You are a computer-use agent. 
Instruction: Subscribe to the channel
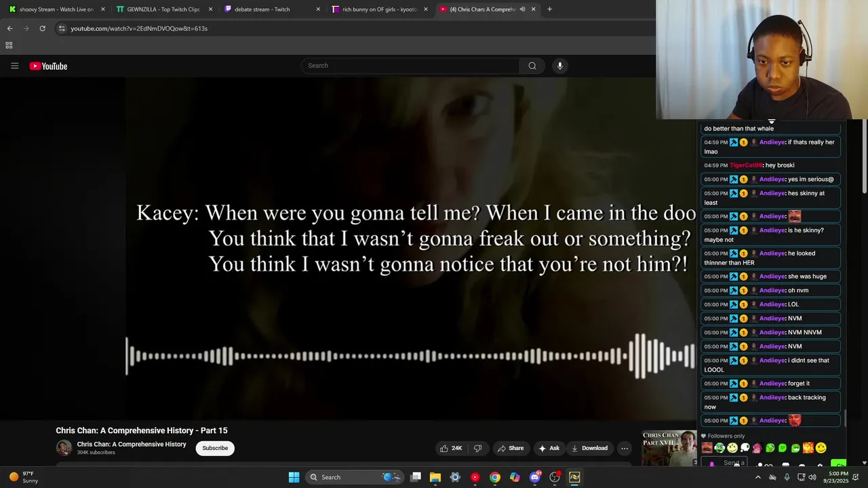[215, 448]
